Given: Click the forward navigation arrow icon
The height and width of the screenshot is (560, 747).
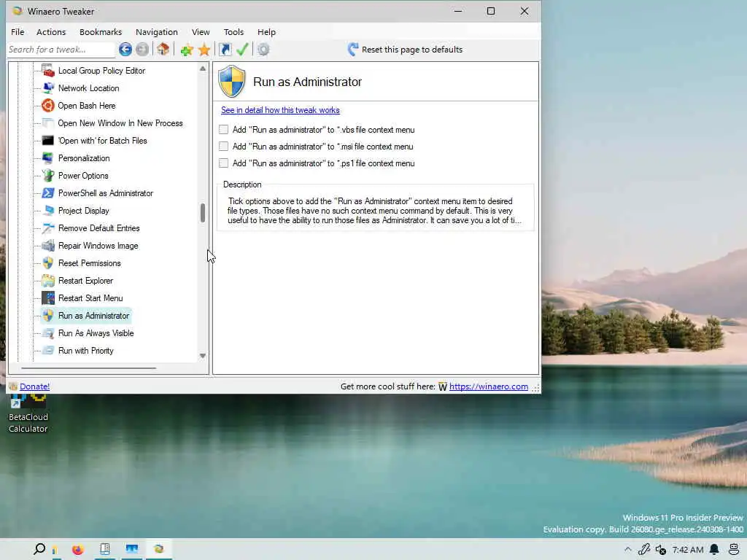Looking at the screenshot, I should (x=142, y=50).
